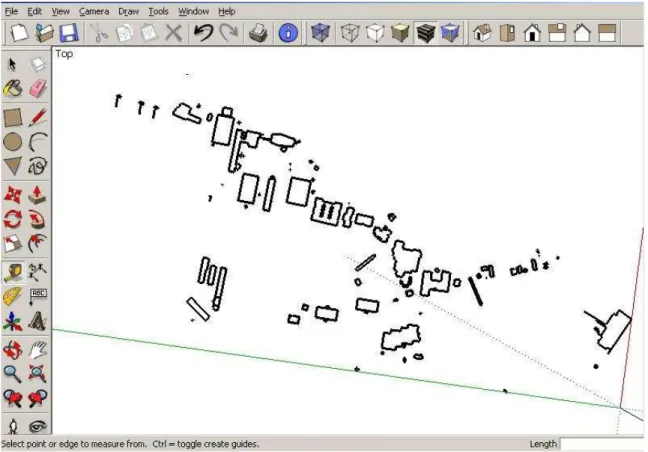Choose the Circle tool
Image resolution: width=648 pixels, height=452 pixels.
pos(12,142)
